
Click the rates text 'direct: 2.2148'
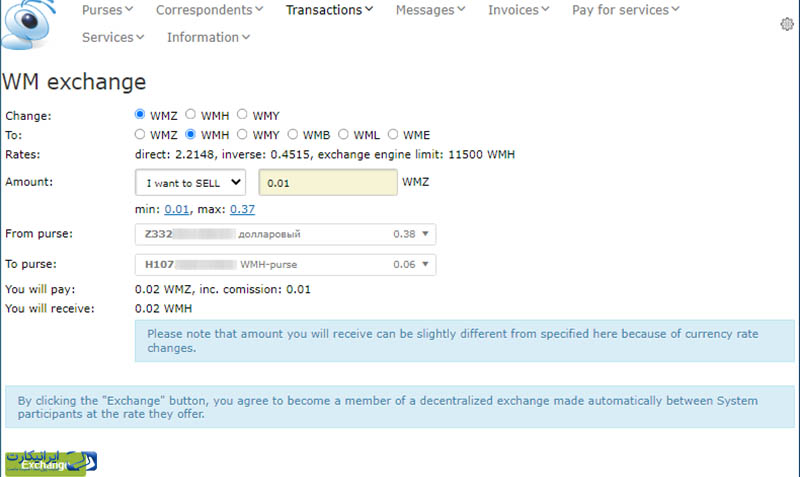(174, 155)
